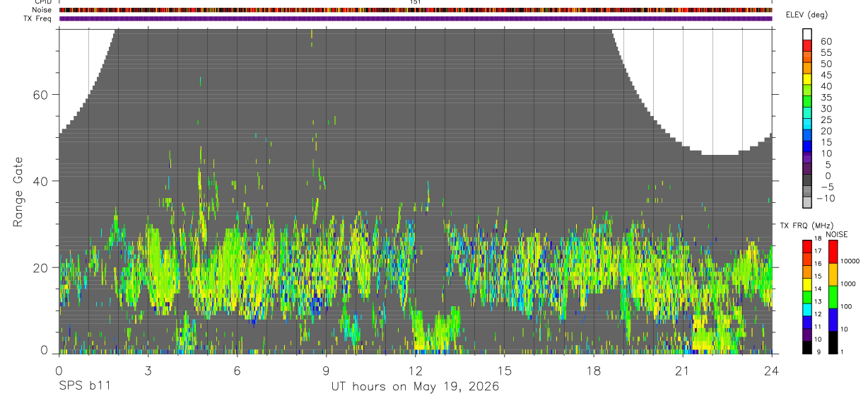Click ELEV purple swatch between 10 and 5

click(807, 158)
